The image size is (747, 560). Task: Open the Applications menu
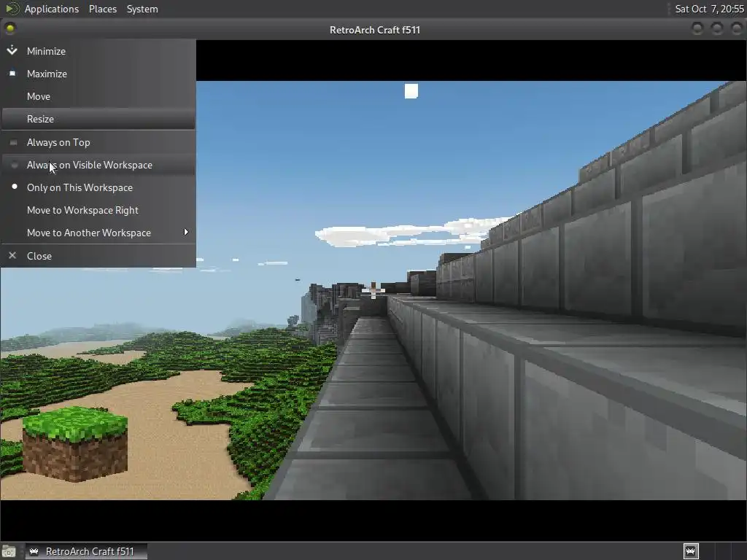[52, 9]
